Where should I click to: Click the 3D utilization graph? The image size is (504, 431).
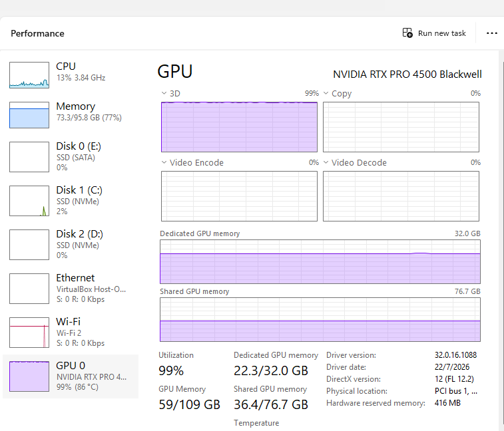point(239,127)
